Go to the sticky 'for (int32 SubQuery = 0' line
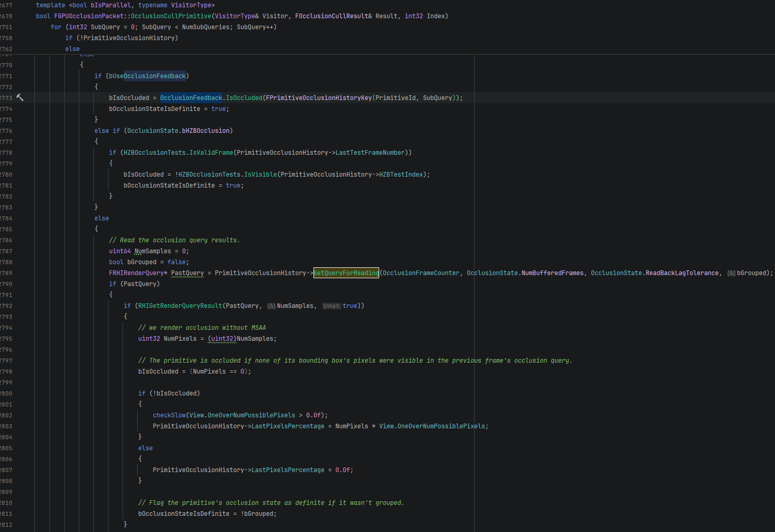Viewport: 775px width, 532px height. [164, 27]
